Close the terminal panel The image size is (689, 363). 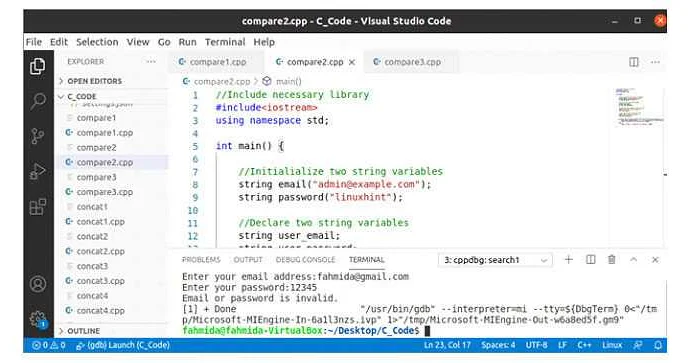[x=655, y=260]
